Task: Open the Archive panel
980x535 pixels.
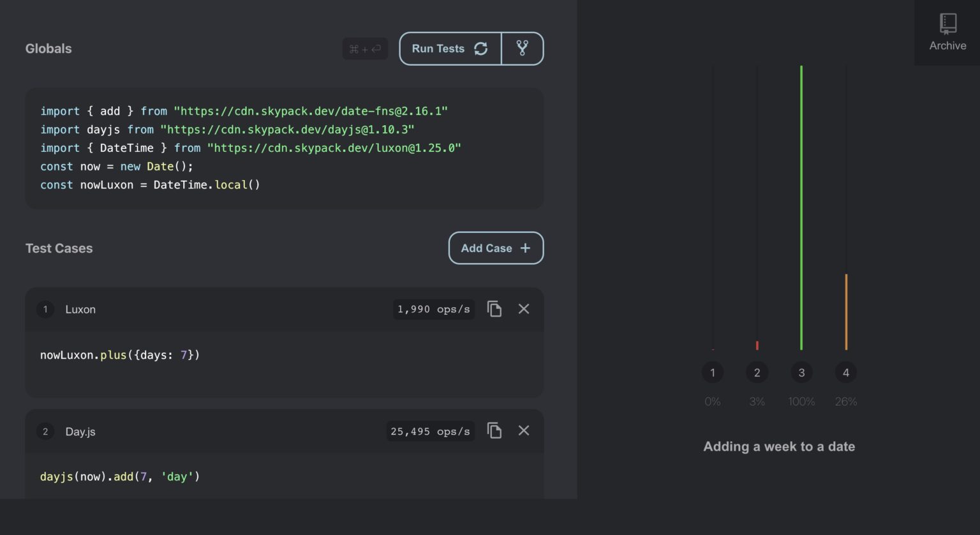Action: 947,32
